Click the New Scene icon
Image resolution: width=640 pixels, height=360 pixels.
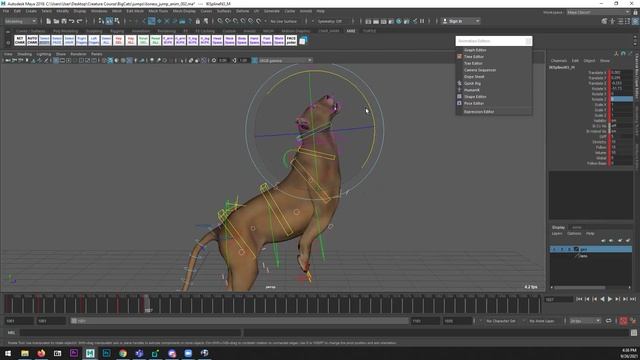(49, 21)
